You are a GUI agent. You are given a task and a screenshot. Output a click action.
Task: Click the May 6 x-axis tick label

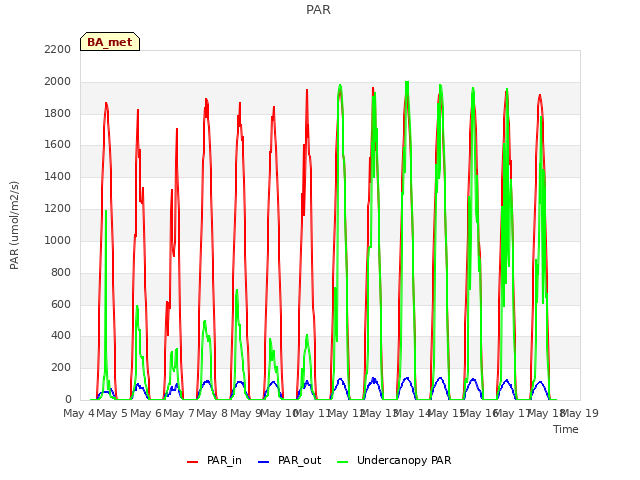pos(146,413)
